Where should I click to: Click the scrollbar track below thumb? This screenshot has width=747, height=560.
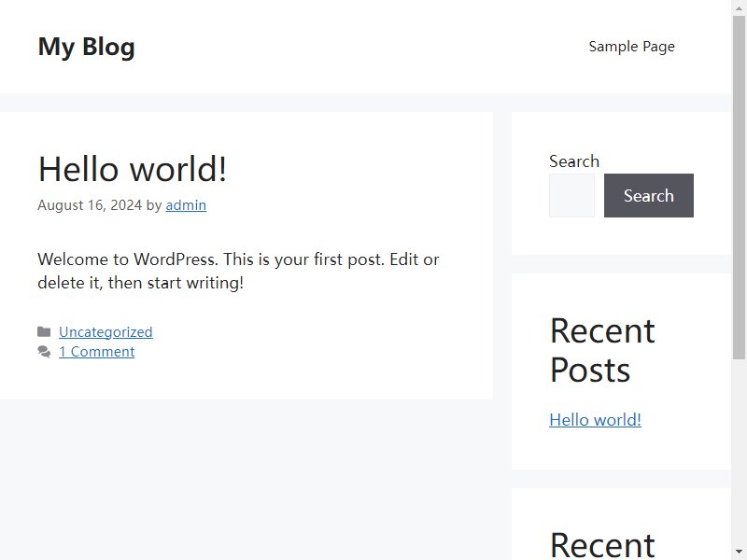[x=739, y=453]
